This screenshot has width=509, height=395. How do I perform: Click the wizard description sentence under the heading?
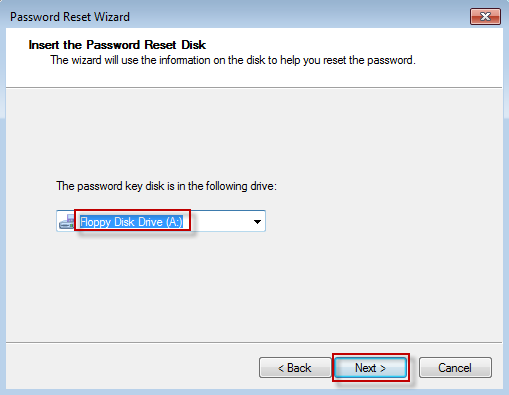[x=233, y=60]
